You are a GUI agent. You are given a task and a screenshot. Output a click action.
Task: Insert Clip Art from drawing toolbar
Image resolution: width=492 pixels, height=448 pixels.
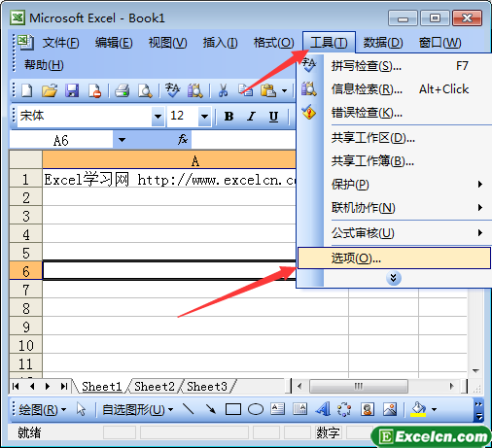coord(368,409)
